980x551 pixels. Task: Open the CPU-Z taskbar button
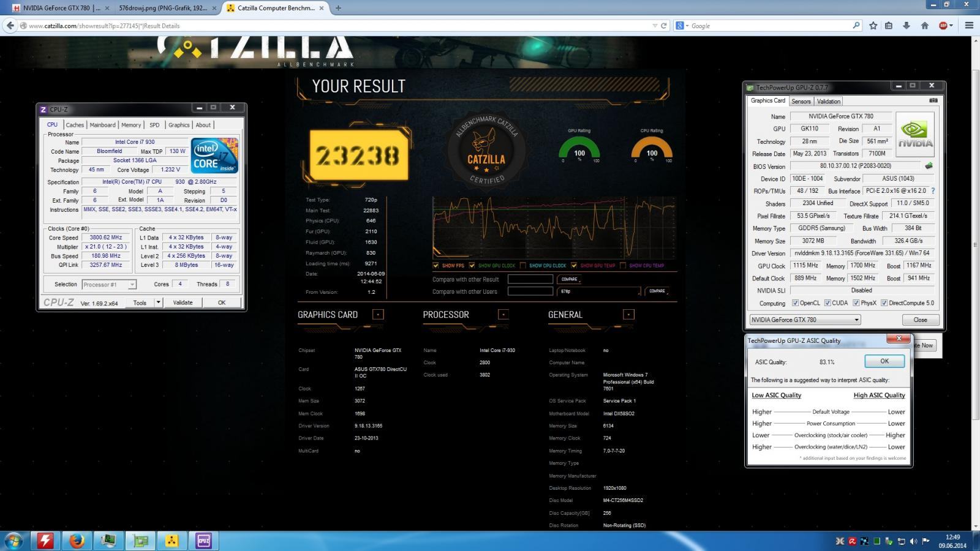(203, 541)
